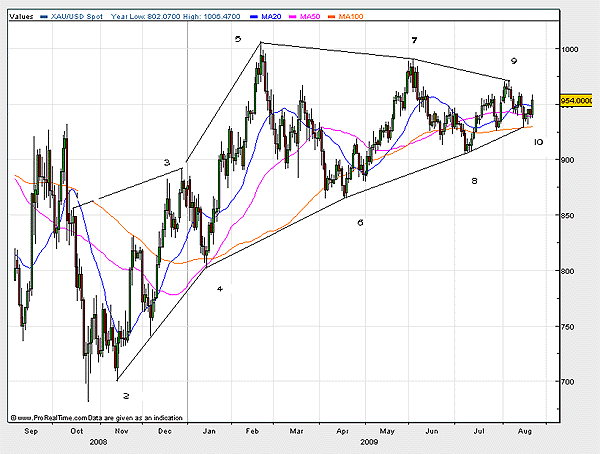Toggle the MA20 moving average label

[x=269, y=17]
